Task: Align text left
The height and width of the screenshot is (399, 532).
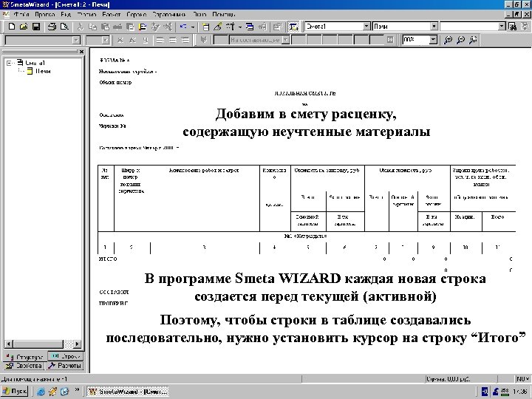Action: click(160, 40)
